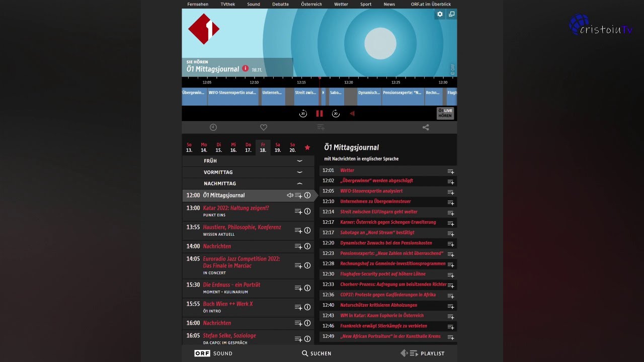This screenshot has width=644, height=362.
Task: Select Saturday 19 in day picker
Action: click(x=278, y=147)
